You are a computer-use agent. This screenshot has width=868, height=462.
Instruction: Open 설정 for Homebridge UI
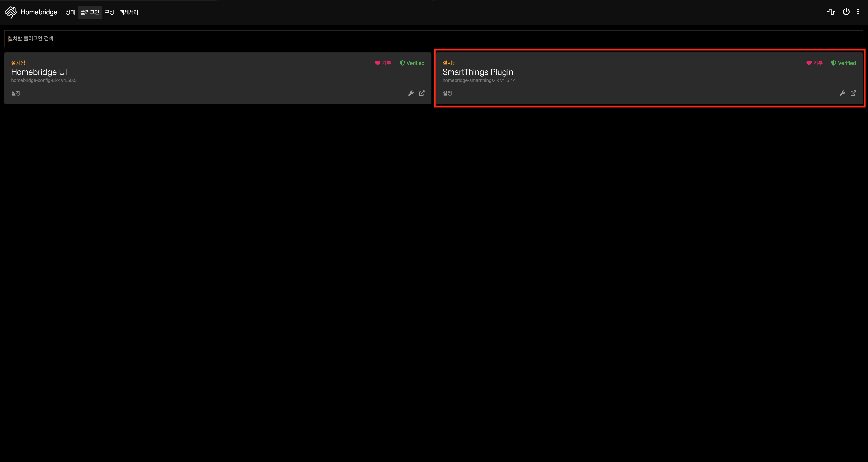point(16,93)
